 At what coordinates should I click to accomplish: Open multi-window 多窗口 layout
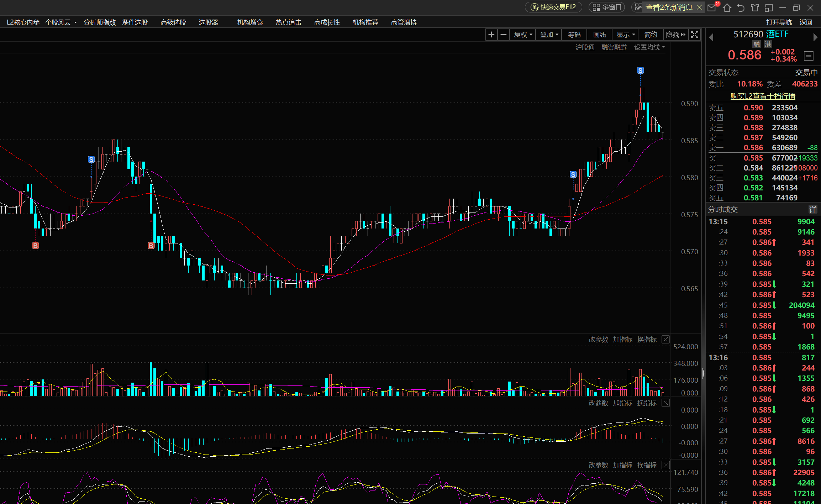607,7
